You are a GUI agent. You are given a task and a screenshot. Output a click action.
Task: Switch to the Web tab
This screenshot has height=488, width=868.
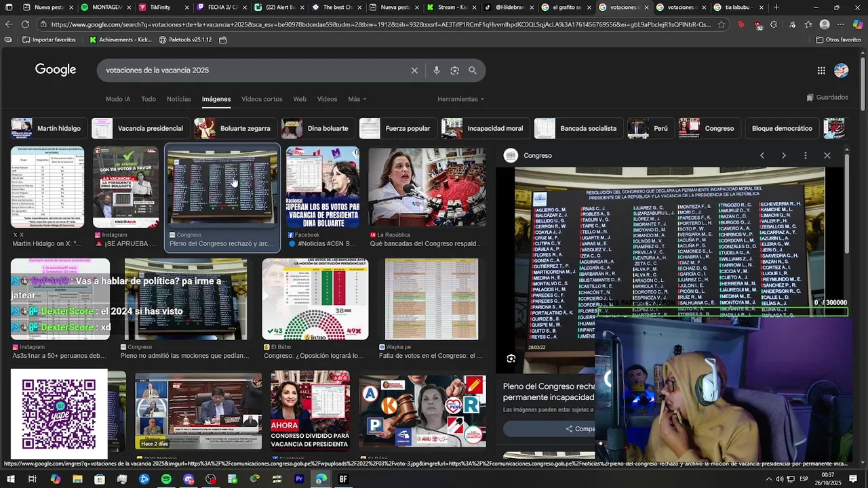pos(300,99)
